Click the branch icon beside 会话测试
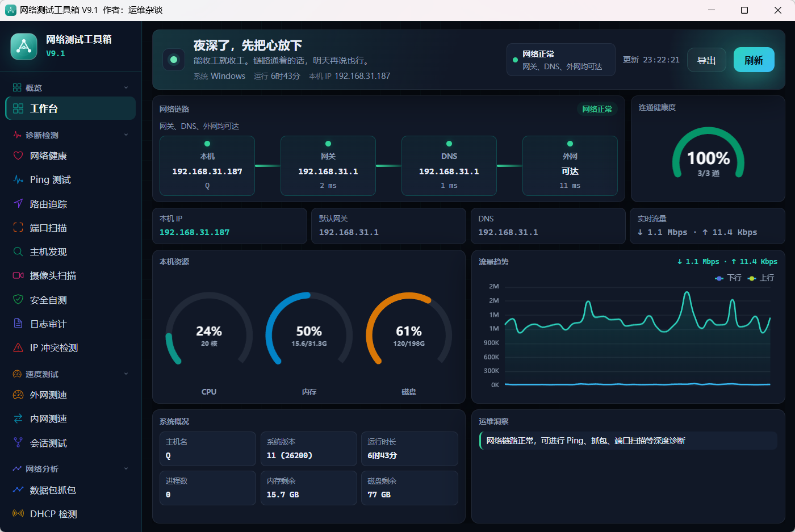795x532 pixels. 18,443
